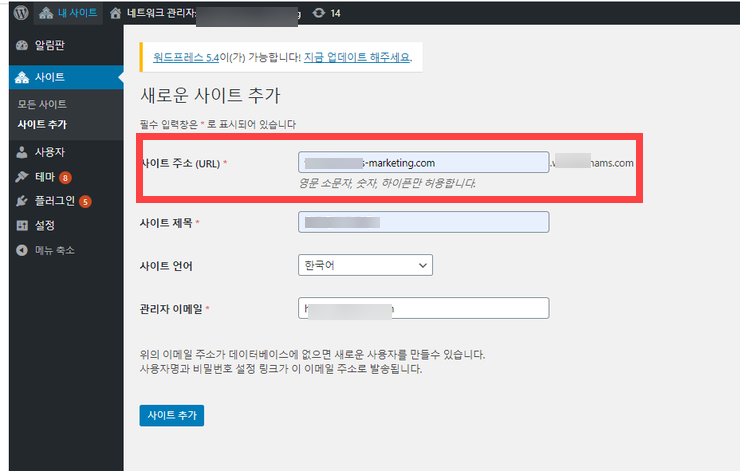The height and width of the screenshot is (471, 740).
Task: Click the 메뉴 축소 arrow icon
Action: 22,250
